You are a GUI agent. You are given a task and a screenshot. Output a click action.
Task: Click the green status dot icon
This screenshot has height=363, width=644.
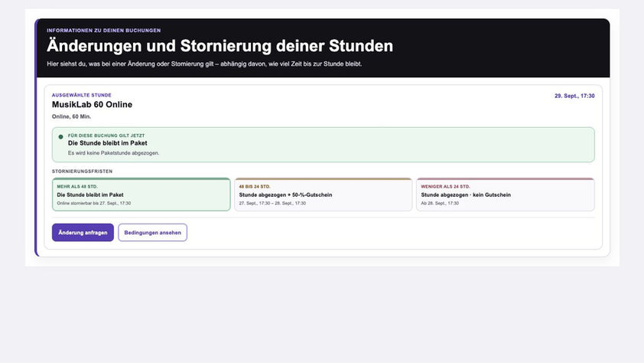tap(60, 137)
